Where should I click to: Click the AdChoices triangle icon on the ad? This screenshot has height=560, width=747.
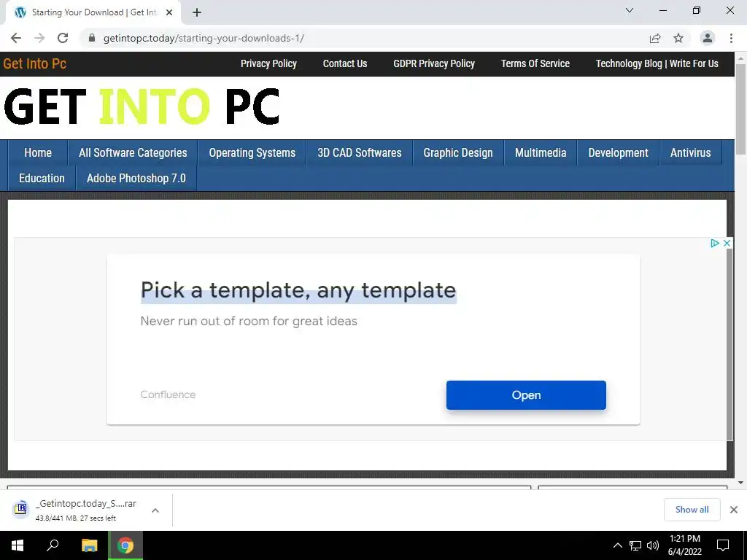(x=714, y=244)
